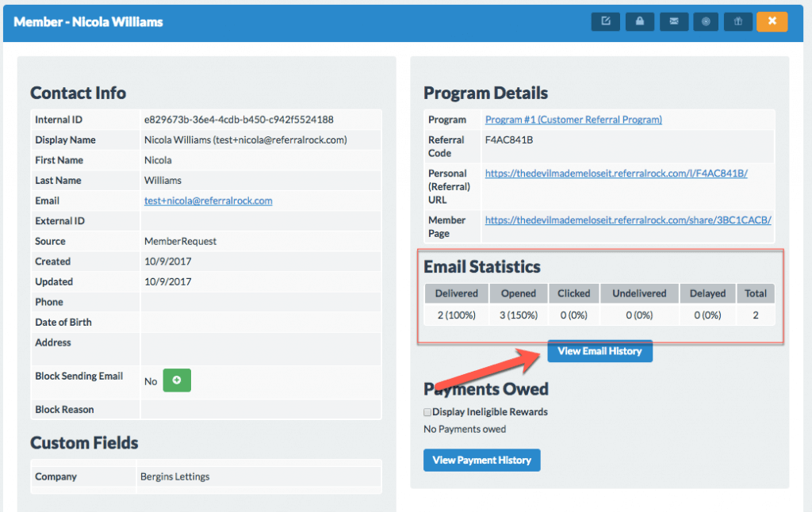The height and width of the screenshot is (512, 812).
Task: Click the Date of Birth row label
Action: (x=63, y=322)
